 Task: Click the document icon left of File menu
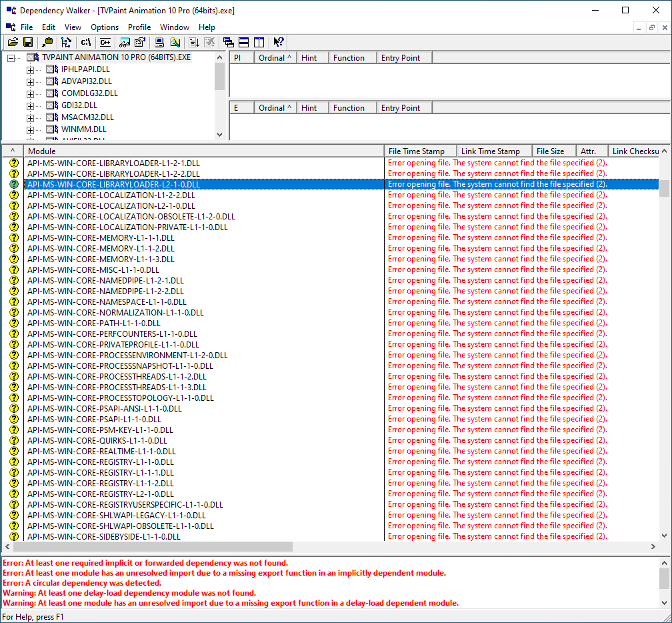click(x=11, y=27)
